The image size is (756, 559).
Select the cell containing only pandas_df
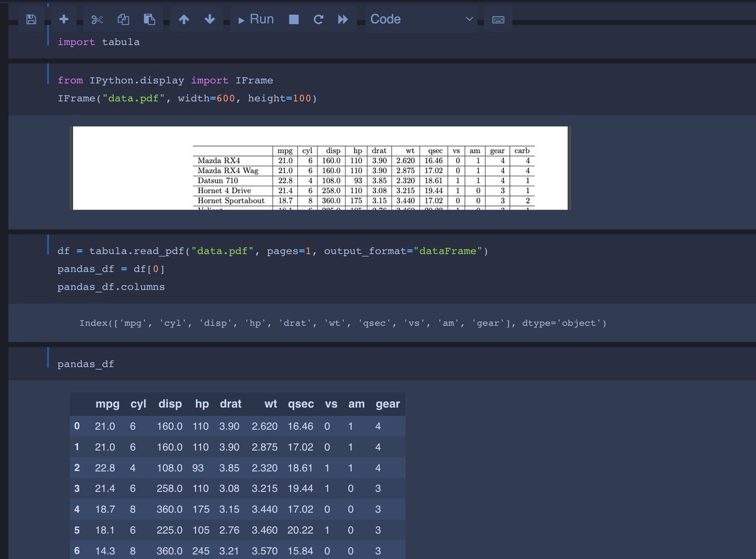pyautogui.click(x=382, y=364)
